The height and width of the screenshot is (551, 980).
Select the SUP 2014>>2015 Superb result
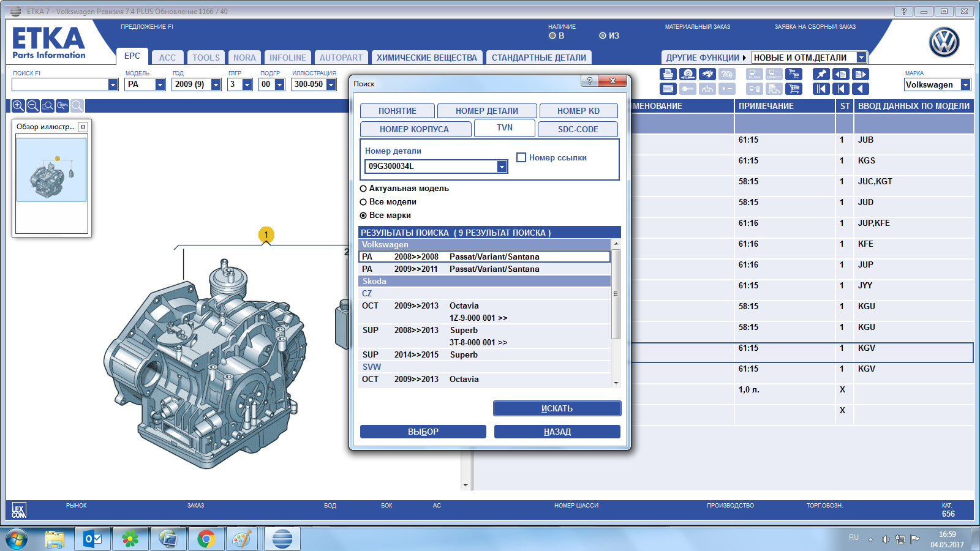pos(484,354)
